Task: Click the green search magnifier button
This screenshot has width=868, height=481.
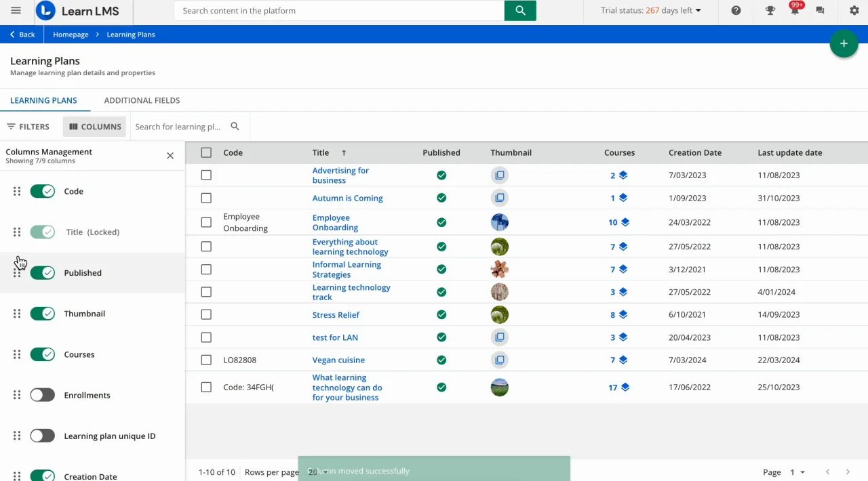Action: tap(520, 11)
